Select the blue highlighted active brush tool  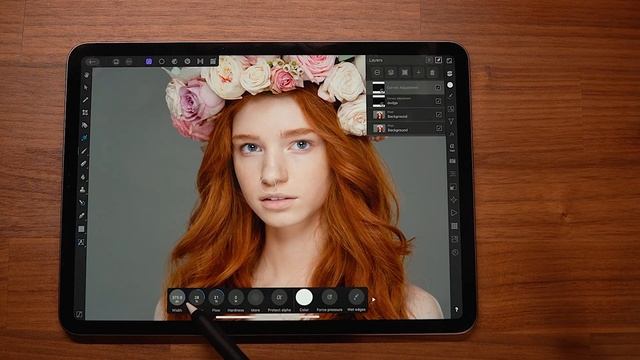(x=84, y=138)
